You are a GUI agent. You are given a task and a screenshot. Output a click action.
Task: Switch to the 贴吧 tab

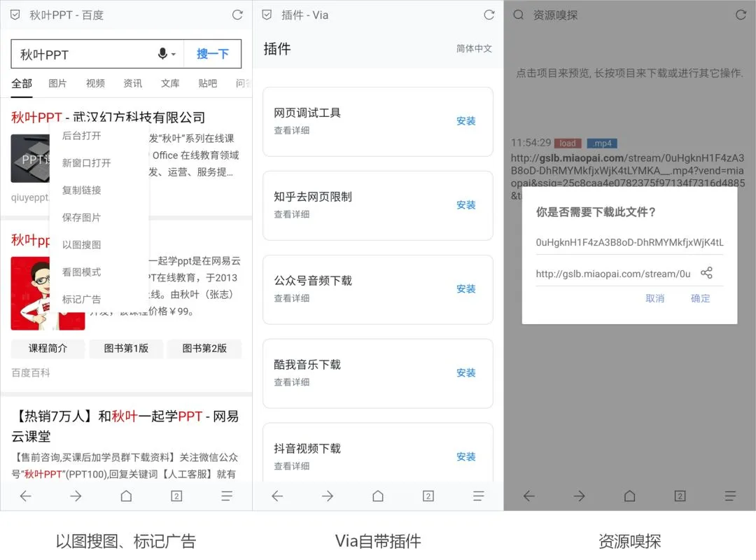pyautogui.click(x=208, y=83)
